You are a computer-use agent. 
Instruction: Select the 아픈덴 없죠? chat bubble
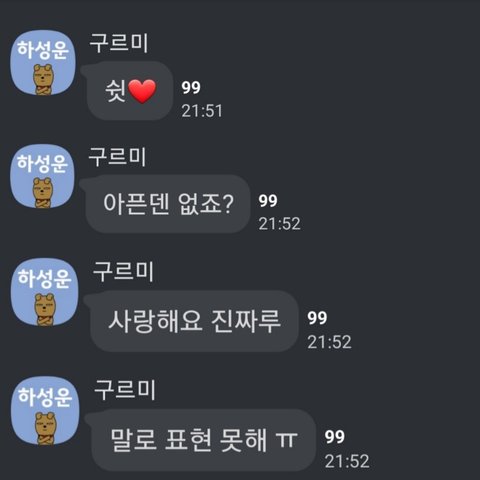tap(166, 204)
